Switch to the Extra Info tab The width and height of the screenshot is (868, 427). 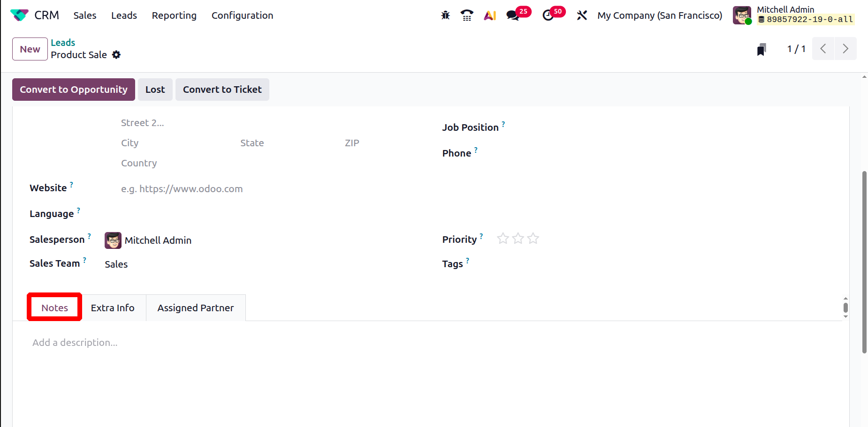[113, 308]
